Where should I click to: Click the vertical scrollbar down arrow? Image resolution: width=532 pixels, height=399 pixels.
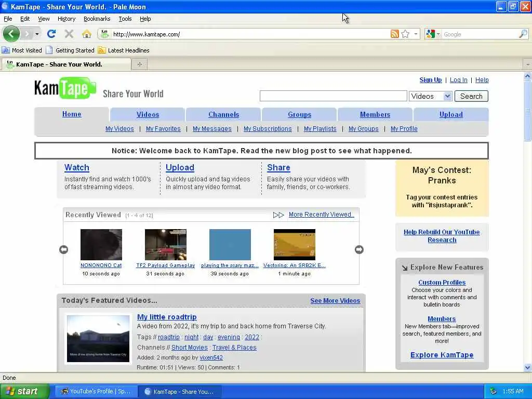pyautogui.click(x=527, y=367)
